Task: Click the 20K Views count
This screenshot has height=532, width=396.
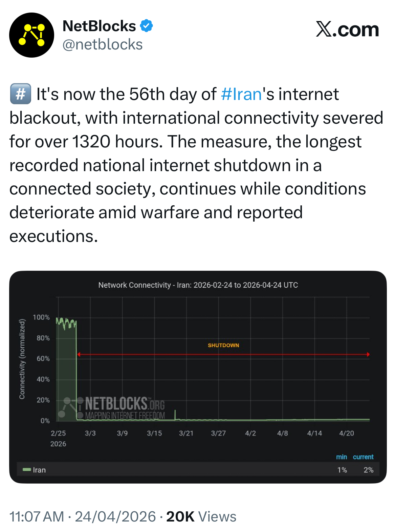Action: [x=201, y=517]
